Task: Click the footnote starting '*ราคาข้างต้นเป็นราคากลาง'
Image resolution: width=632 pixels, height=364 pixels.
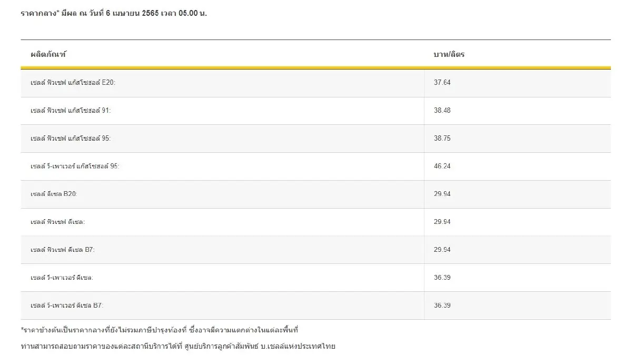Action: [160, 330]
